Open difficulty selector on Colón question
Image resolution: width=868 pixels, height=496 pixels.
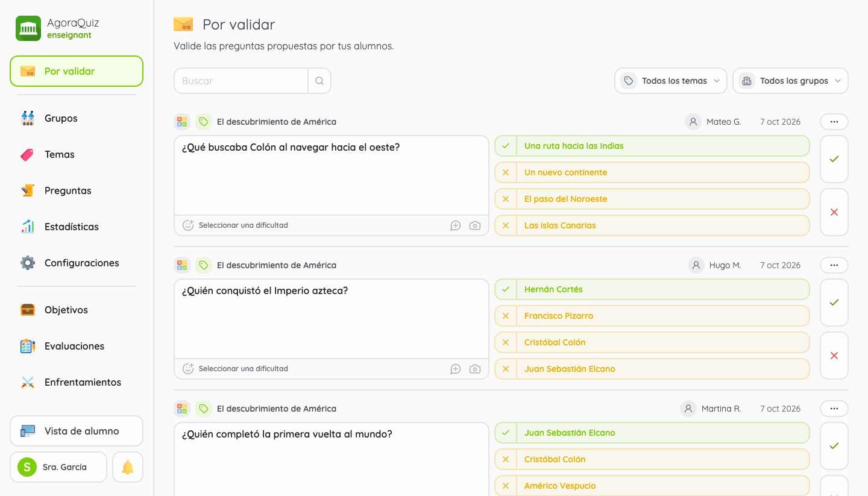pos(236,225)
